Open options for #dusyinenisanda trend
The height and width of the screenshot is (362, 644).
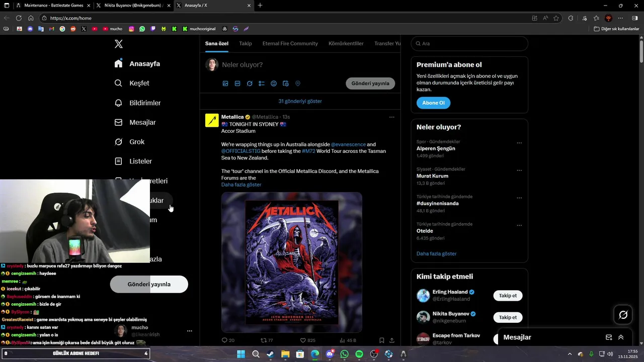tap(519, 198)
